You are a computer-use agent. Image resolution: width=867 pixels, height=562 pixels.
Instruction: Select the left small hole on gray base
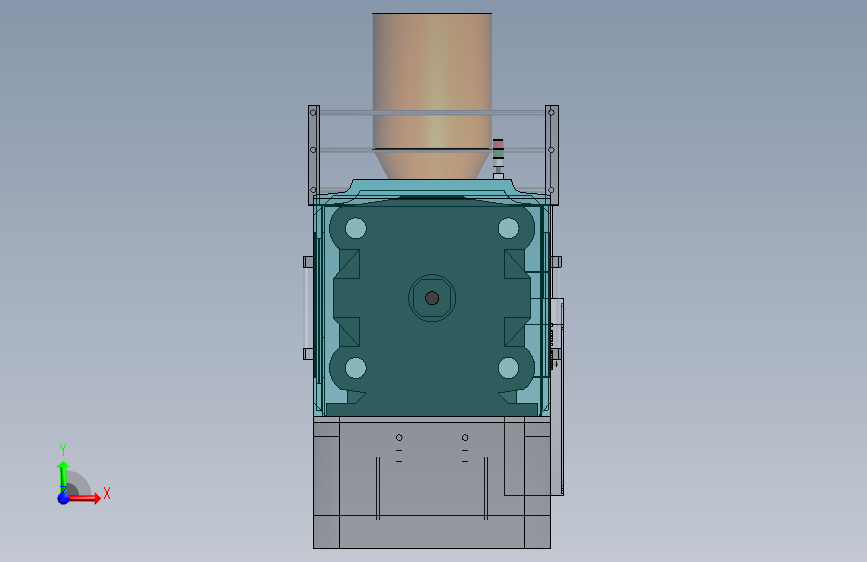click(399, 438)
